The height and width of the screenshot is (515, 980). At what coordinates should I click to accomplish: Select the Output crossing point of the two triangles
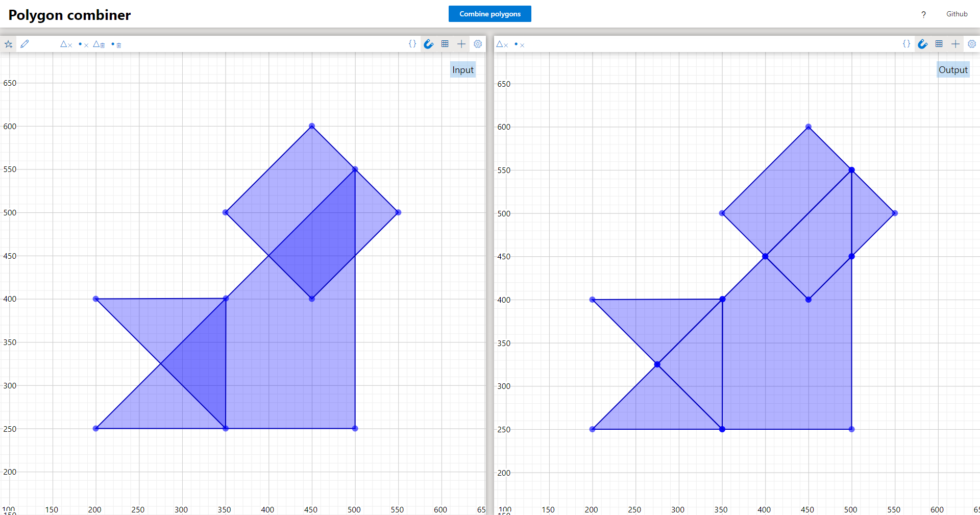coord(657,364)
